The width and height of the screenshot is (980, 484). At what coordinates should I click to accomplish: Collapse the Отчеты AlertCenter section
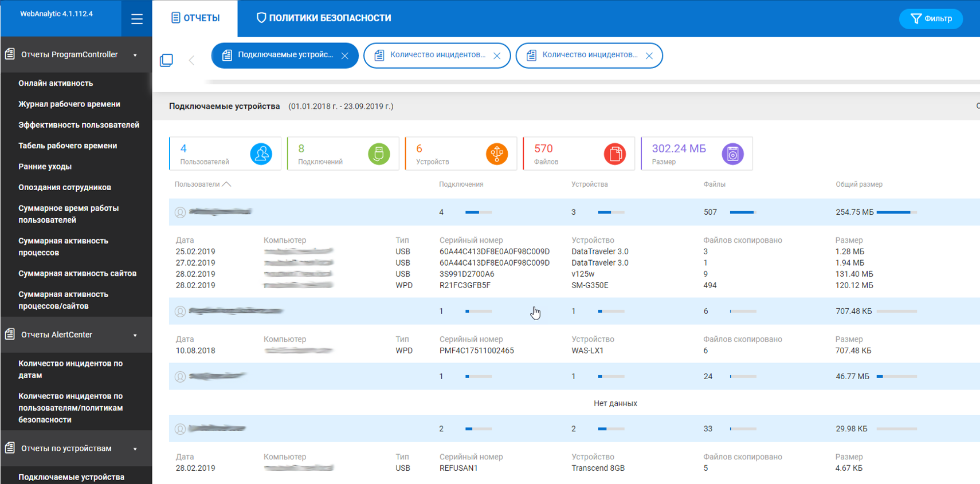pyautogui.click(x=135, y=335)
